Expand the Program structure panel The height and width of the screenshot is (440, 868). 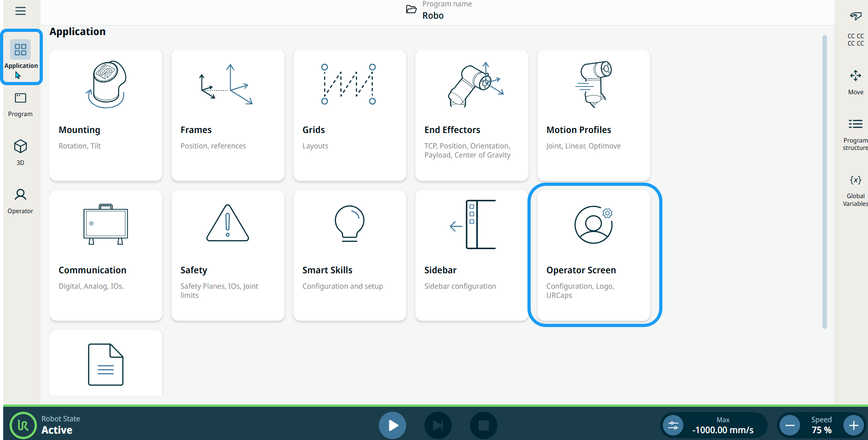point(855,133)
